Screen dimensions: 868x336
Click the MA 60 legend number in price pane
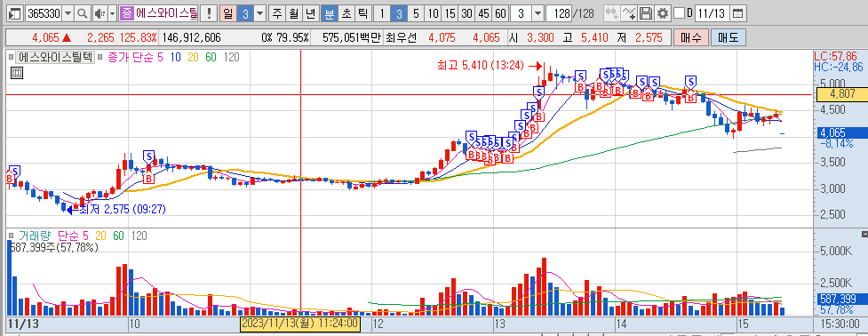211,57
